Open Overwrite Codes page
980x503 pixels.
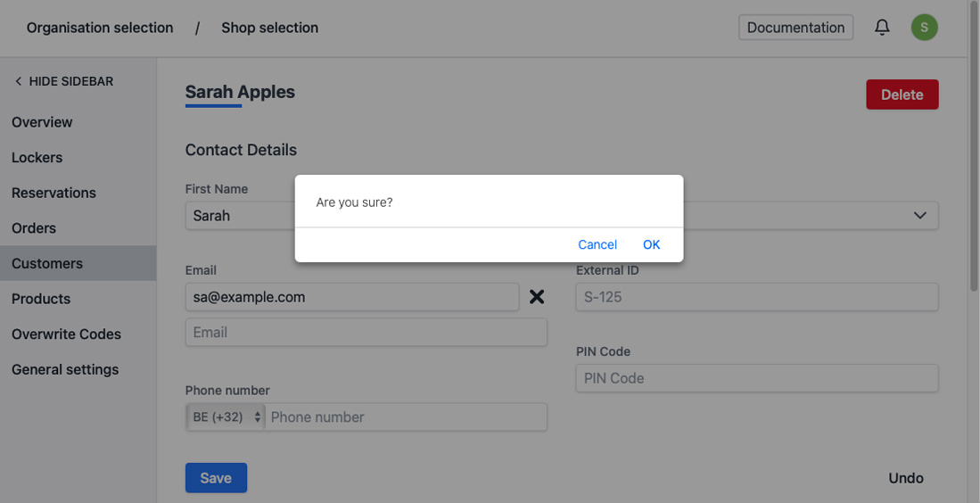[x=66, y=334]
